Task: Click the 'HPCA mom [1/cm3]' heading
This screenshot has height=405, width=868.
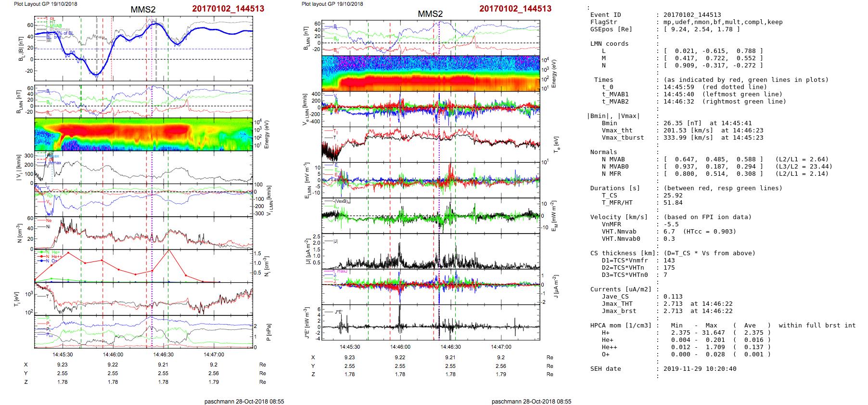Action: (621, 326)
